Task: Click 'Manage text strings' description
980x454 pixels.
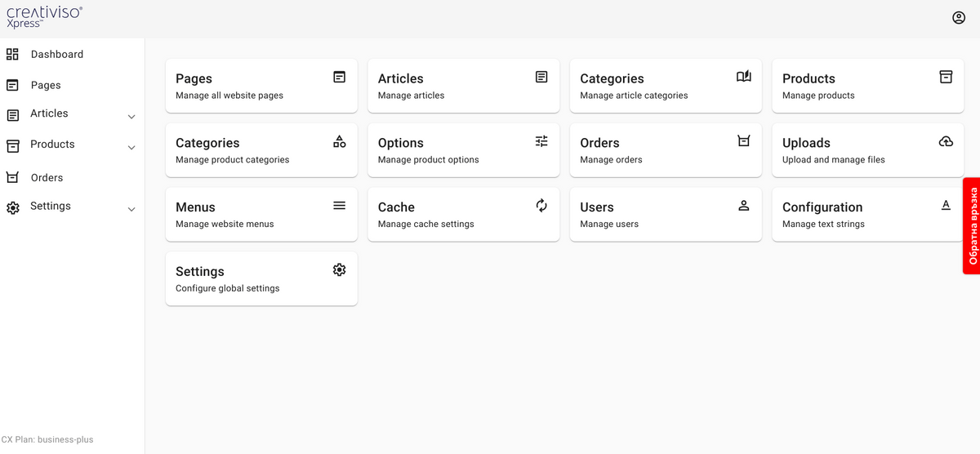Action: click(823, 224)
